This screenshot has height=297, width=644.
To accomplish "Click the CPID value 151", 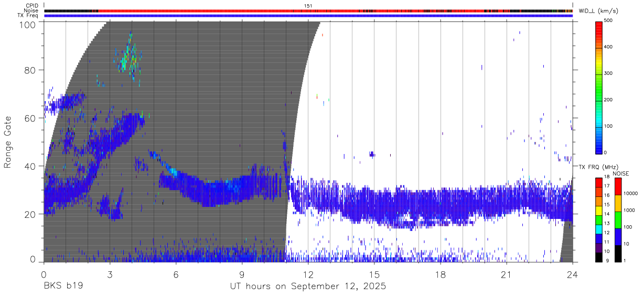I will tap(308, 6).
